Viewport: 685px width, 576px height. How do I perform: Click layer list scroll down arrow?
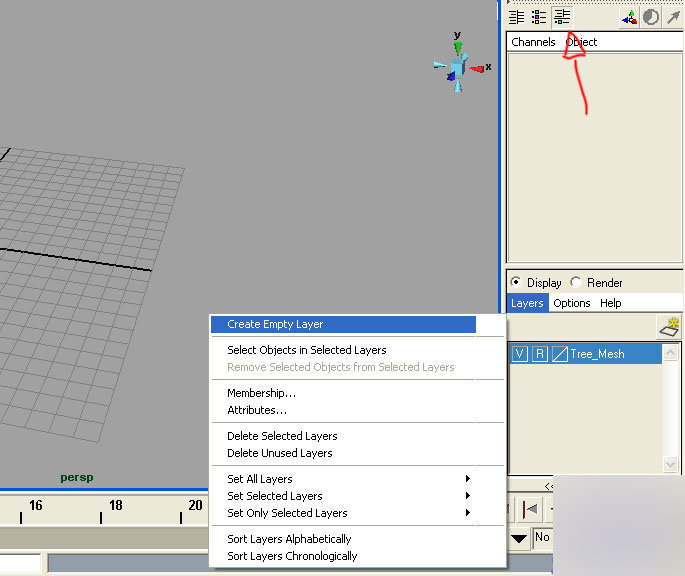pos(671,464)
